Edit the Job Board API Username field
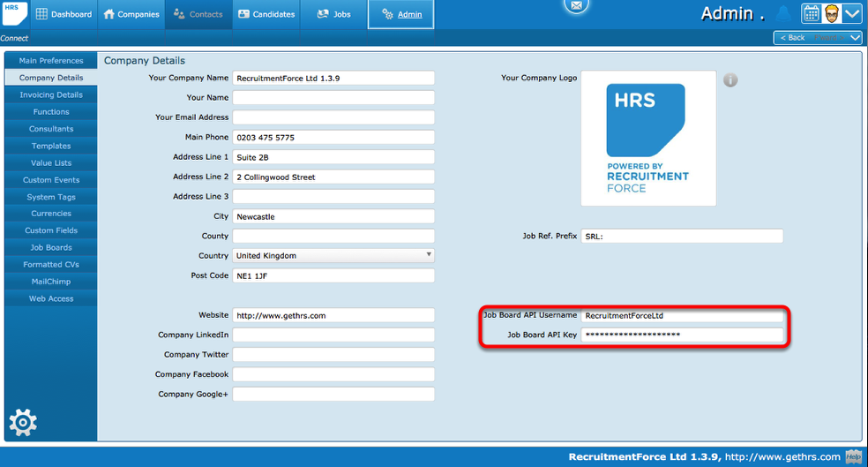The width and height of the screenshot is (868, 467). click(682, 315)
